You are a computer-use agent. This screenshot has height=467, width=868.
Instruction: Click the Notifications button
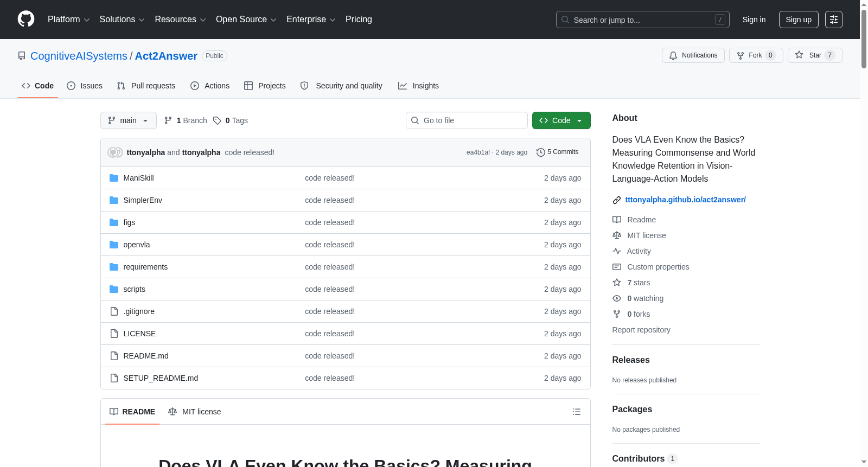(693, 55)
